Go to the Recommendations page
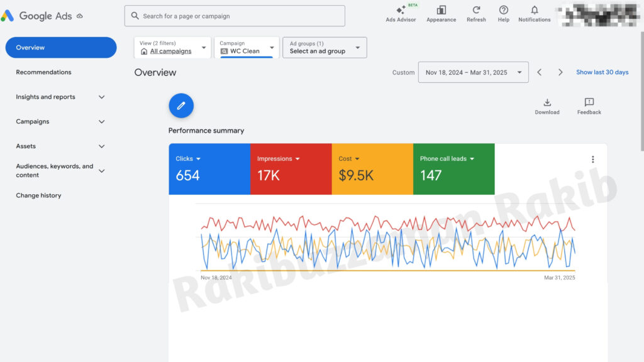 pos(44,72)
